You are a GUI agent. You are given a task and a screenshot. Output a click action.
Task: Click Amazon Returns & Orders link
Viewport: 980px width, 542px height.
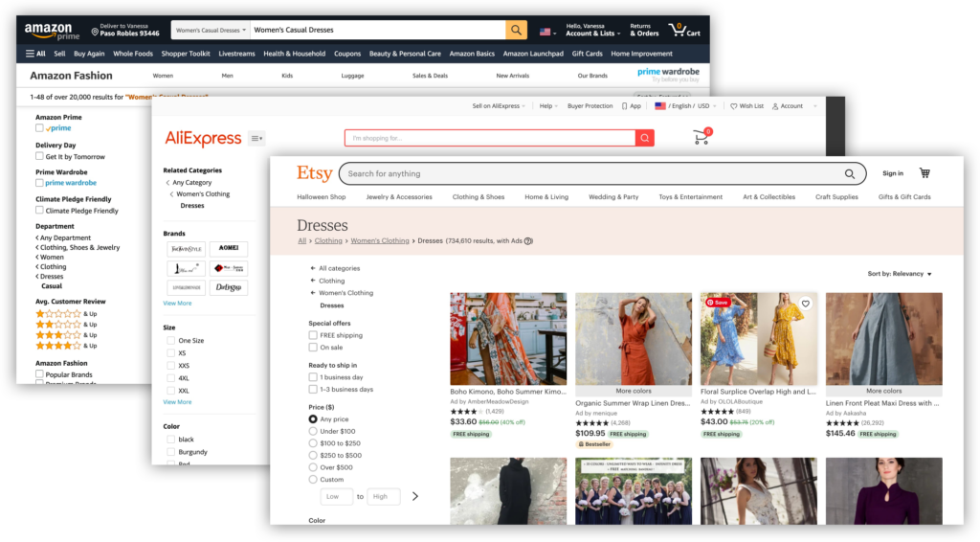coord(644,30)
